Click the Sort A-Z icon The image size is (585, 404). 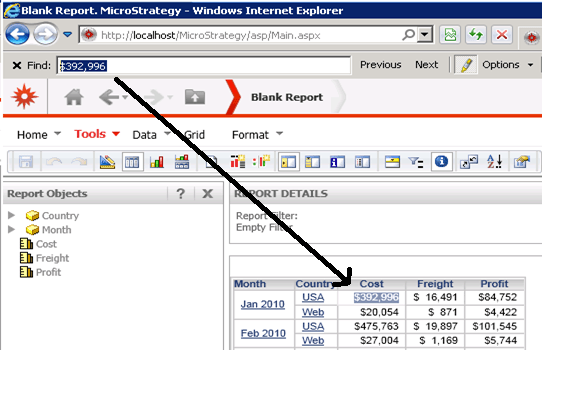tap(495, 162)
